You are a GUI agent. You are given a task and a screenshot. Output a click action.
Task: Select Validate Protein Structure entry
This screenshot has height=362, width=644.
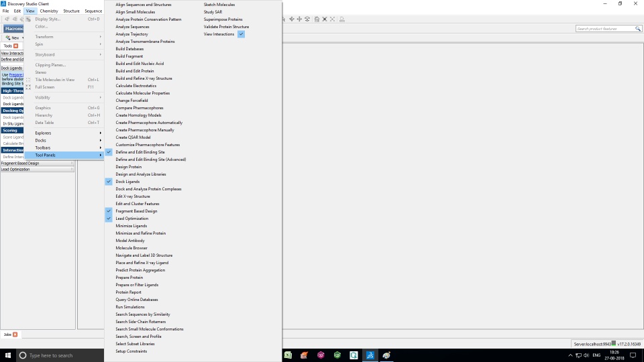226,27
